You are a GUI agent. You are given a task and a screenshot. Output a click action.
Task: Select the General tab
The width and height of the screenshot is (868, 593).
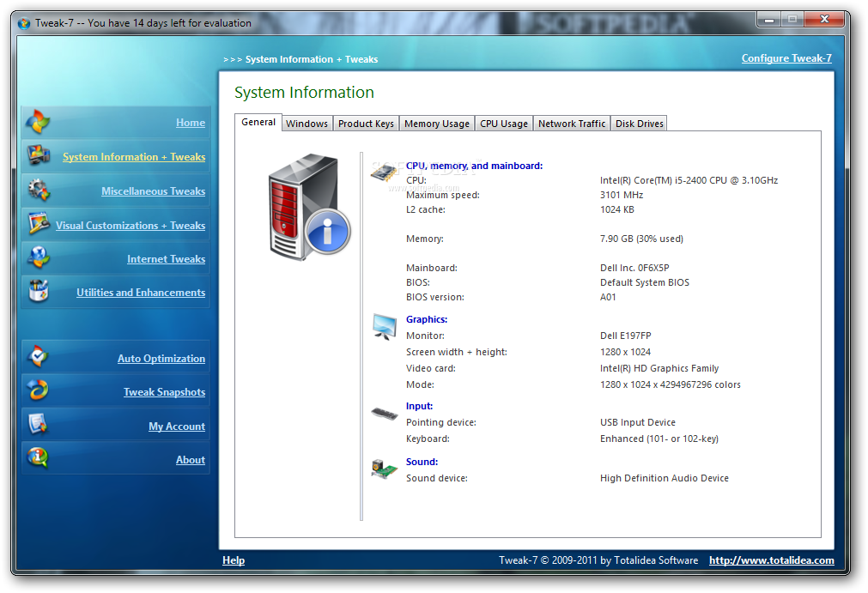(258, 122)
